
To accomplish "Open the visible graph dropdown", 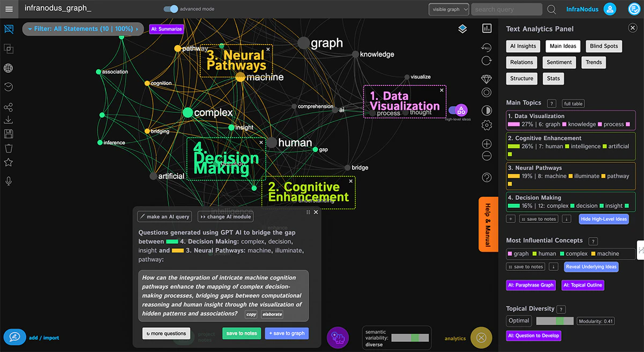I will pos(449,9).
